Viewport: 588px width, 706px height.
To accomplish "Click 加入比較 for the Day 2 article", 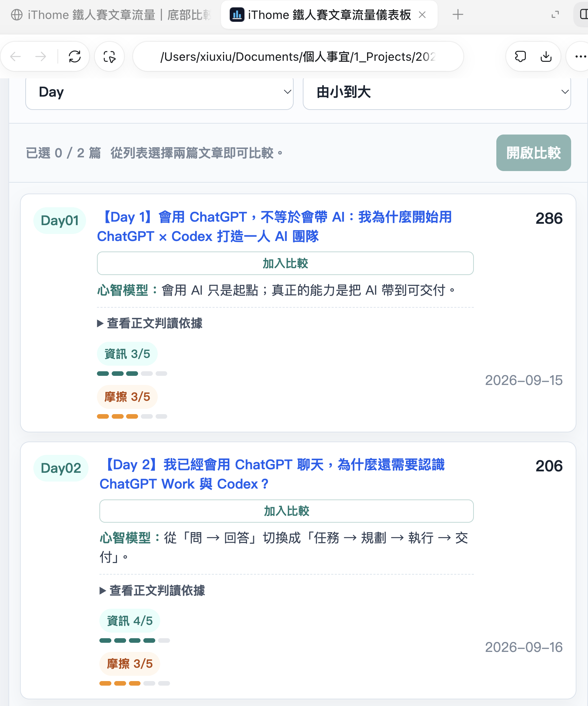I will (286, 511).
